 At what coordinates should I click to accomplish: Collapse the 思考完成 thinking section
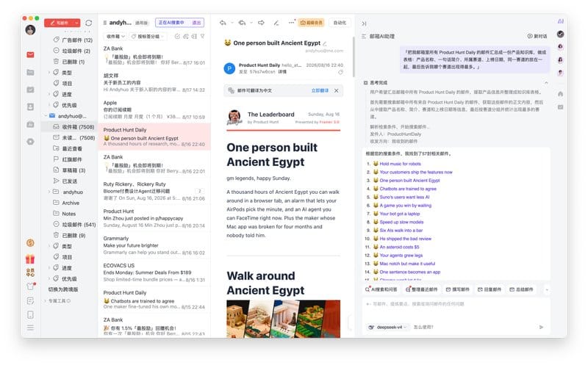546,82
